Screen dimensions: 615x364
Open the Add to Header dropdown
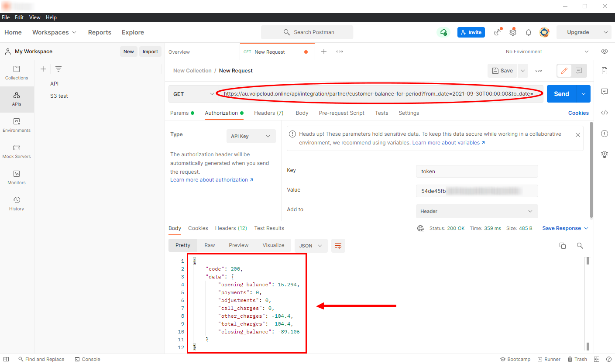point(477,211)
